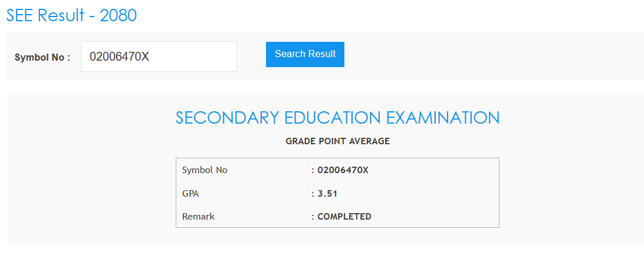Click the Symbol No label beside the input box

pos(39,58)
